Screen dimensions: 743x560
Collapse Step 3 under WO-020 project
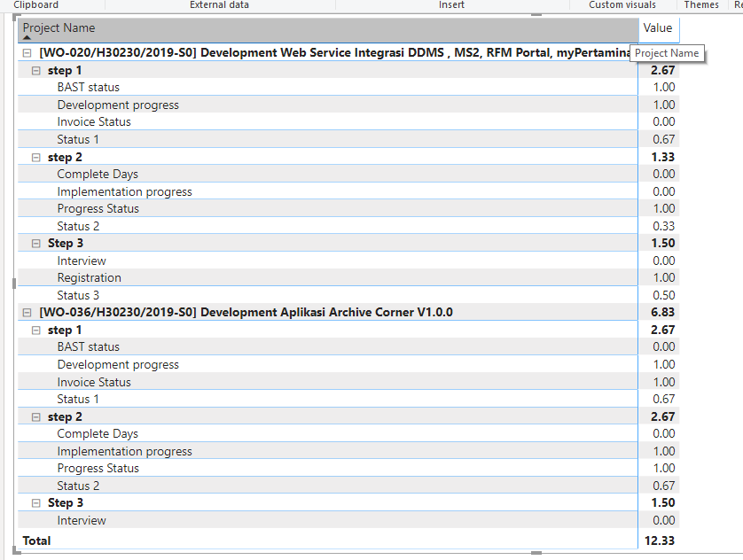(x=36, y=244)
